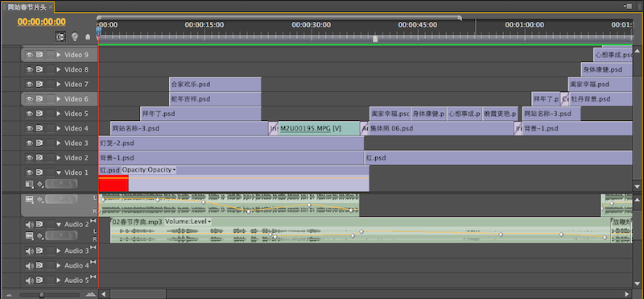Mute Audio 3 with speaker icon
The image size is (644, 299).
click(29, 251)
